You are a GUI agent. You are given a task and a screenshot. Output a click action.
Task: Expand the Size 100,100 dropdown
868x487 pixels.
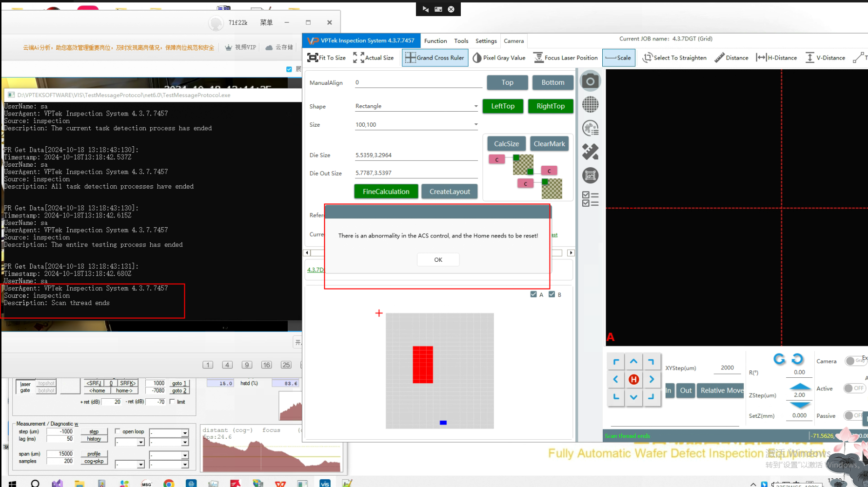416,124
